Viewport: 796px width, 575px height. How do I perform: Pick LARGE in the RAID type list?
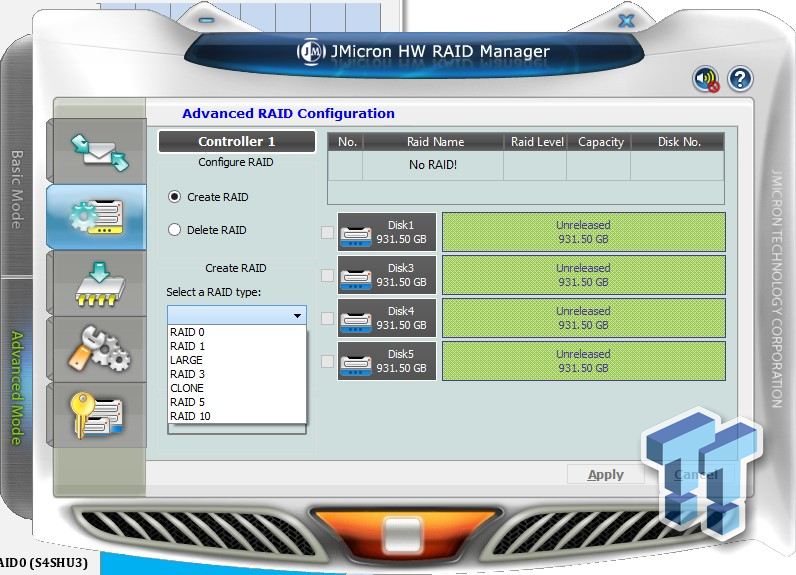click(186, 360)
